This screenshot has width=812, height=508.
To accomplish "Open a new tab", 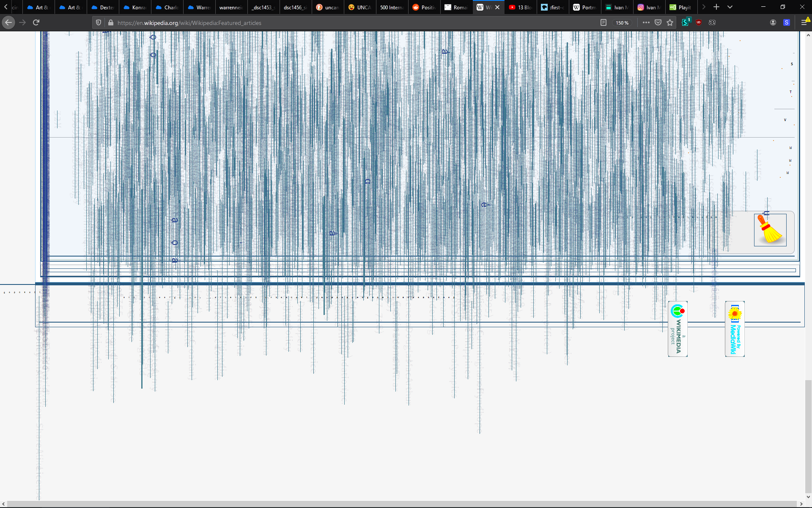I will coord(716,7).
